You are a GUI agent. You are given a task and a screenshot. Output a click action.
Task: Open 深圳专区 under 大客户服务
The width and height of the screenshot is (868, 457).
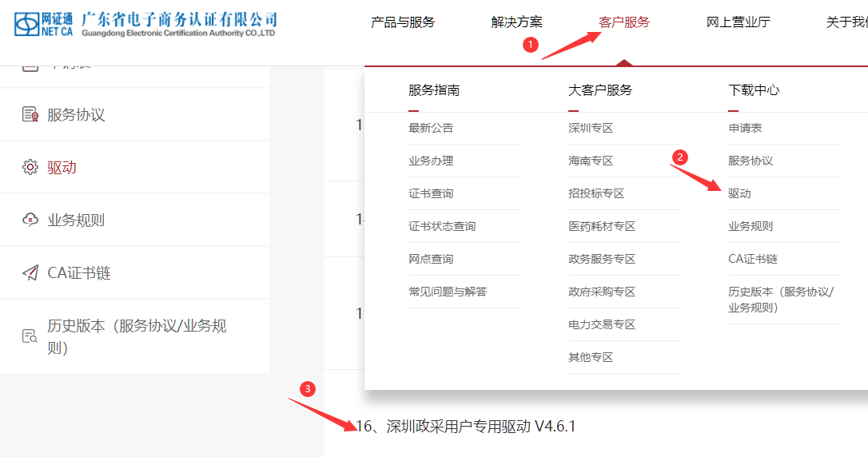click(591, 128)
